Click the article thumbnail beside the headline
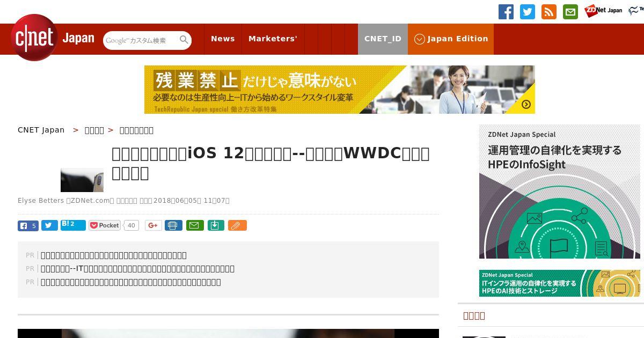 [x=82, y=180]
